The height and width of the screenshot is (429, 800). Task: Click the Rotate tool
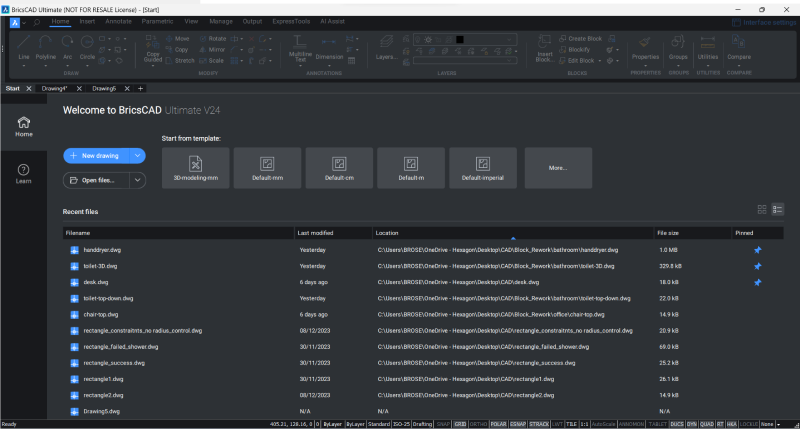pyautogui.click(x=212, y=39)
